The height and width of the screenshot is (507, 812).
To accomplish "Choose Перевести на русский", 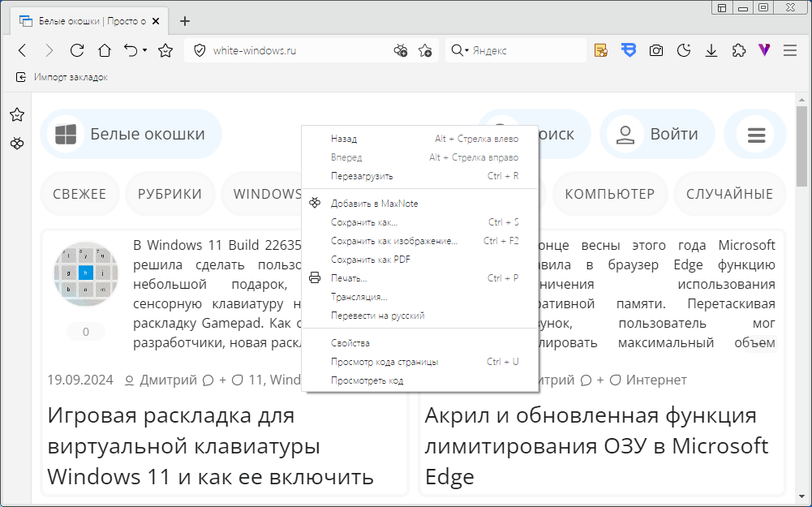I will click(420, 316).
